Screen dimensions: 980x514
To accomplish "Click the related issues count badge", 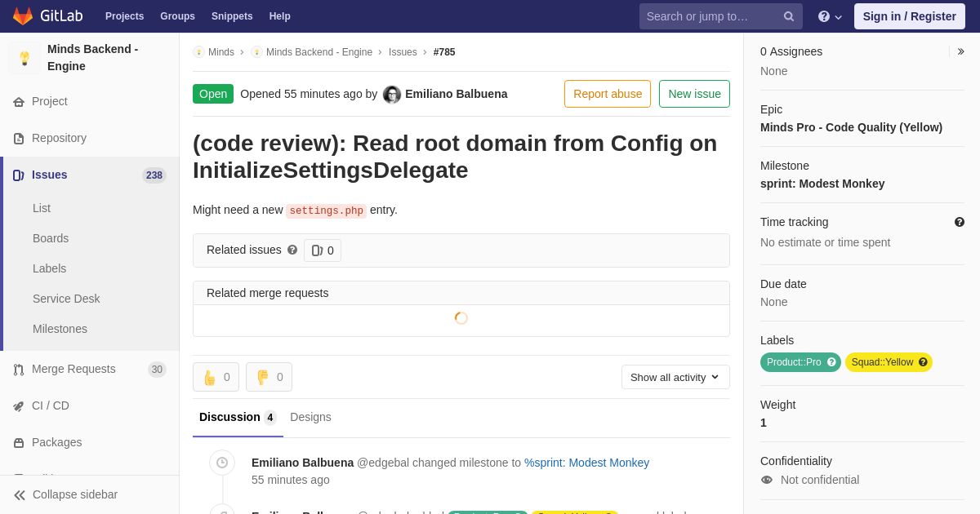I will [323, 250].
